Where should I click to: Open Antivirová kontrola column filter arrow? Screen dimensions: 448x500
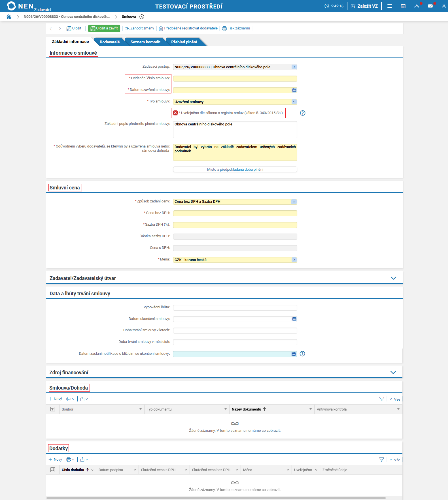point(398,409)
